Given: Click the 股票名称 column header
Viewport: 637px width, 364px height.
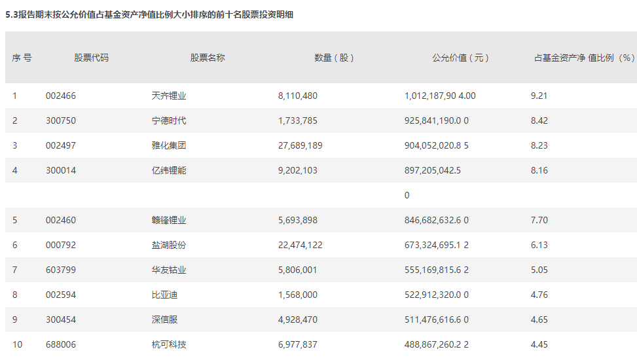Looking at the screenshot, I should pos(208,58).
